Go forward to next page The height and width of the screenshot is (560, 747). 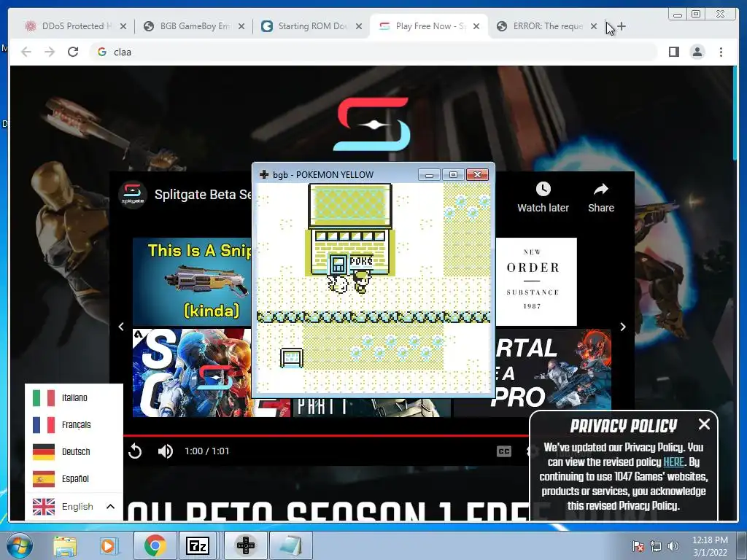pos(50,52)
